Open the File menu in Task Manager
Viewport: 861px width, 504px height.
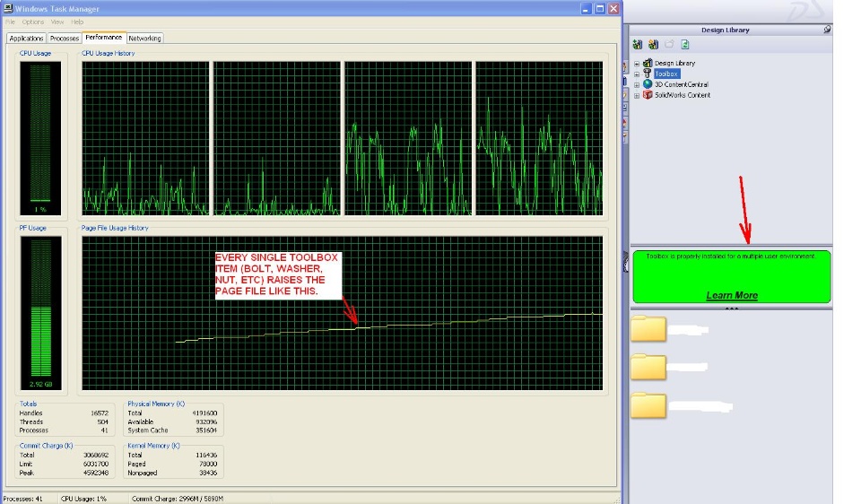(10, 22)
